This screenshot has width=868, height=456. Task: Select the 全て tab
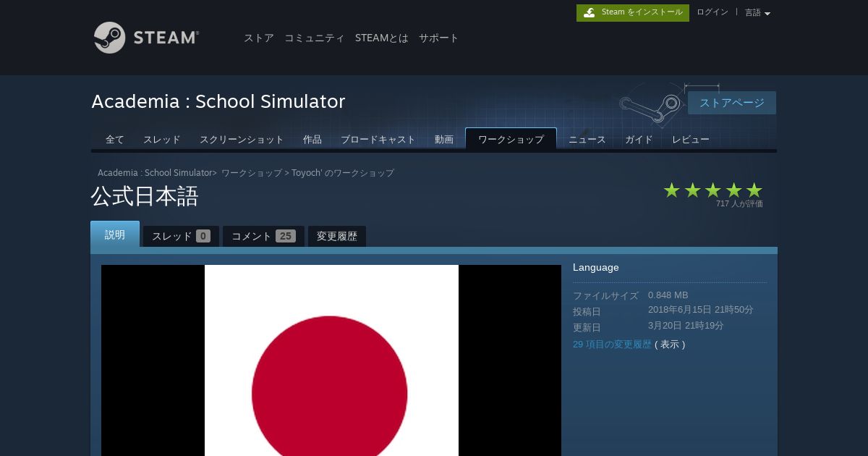115,140
